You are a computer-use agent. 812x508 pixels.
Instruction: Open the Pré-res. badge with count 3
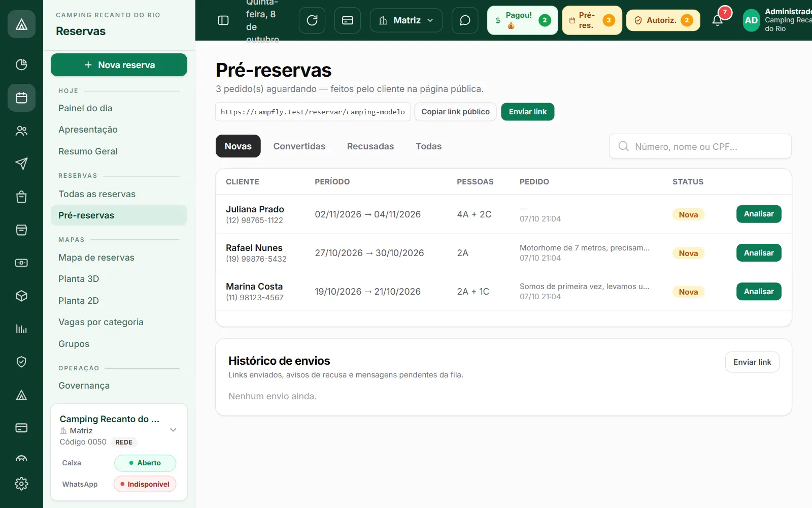[592, 20]
